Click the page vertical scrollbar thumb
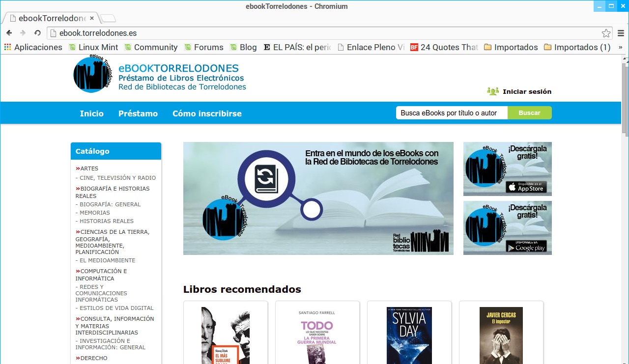This screenshot has width=629, height=364. 625,98
